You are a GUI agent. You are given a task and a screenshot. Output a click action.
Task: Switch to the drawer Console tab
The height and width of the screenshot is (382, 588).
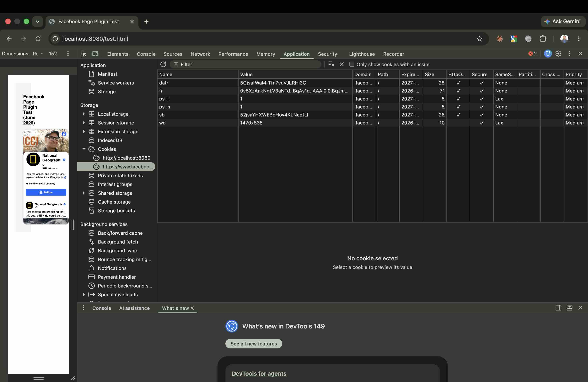[x=102, y=308]
